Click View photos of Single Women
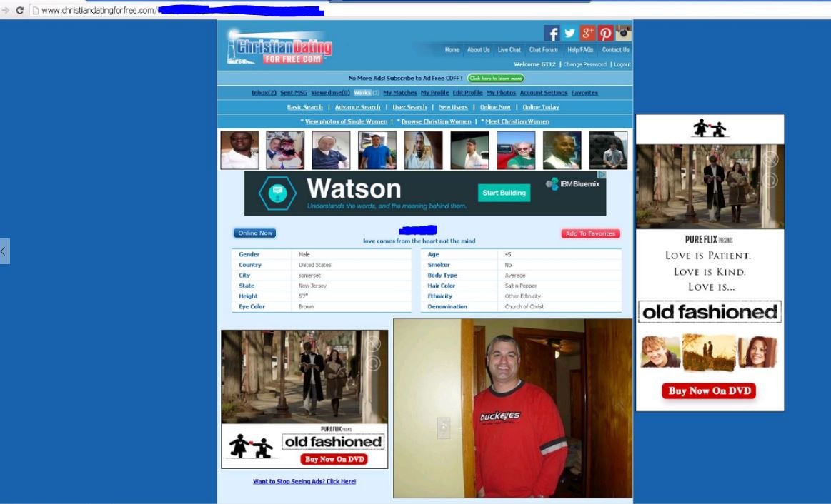The height and width of the screenshot is (504, 831). tap(346, 121)
